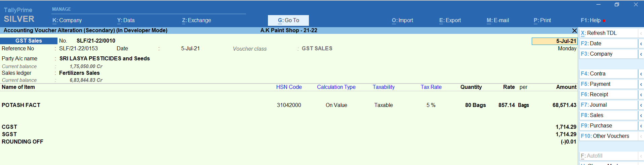Minimize the TallyPrime window
Screen dimensions: 644x165
[598, 4]
